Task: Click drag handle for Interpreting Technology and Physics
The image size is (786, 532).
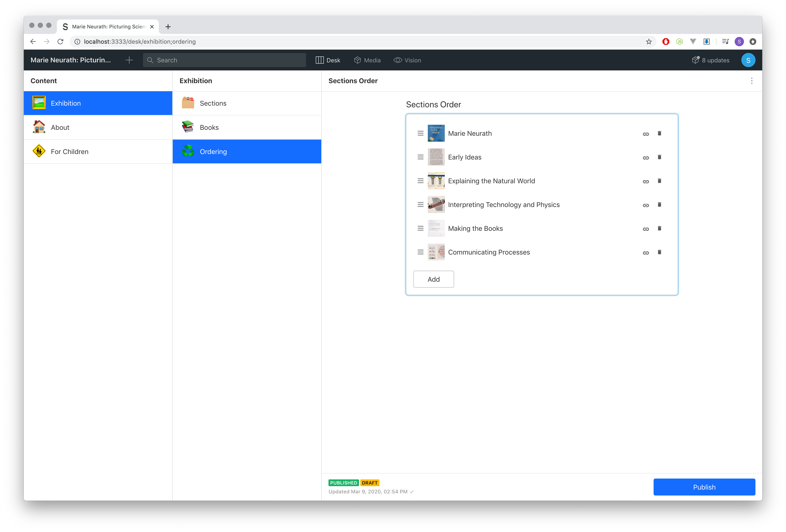Action: click(x=420, y=204)
